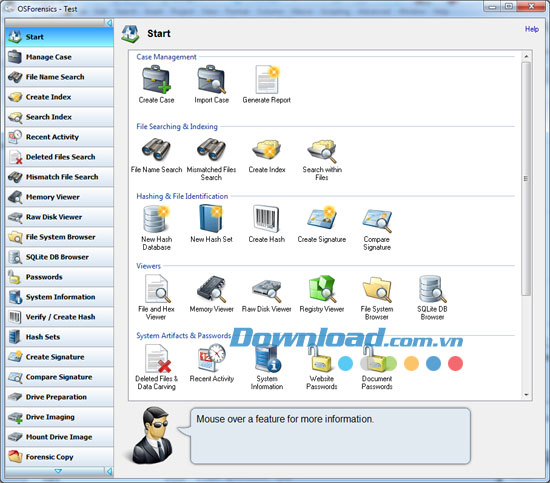The width and height of the screenshot is (550, 483).
Task: Click main panel scrollbar down arrow
Action: tap(526, 395)
